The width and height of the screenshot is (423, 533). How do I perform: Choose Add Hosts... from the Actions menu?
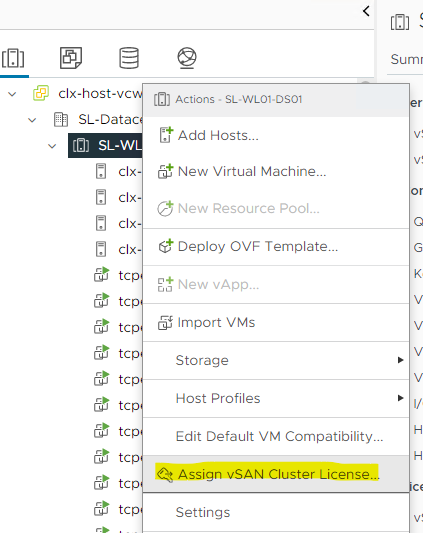tap(276, 135)
